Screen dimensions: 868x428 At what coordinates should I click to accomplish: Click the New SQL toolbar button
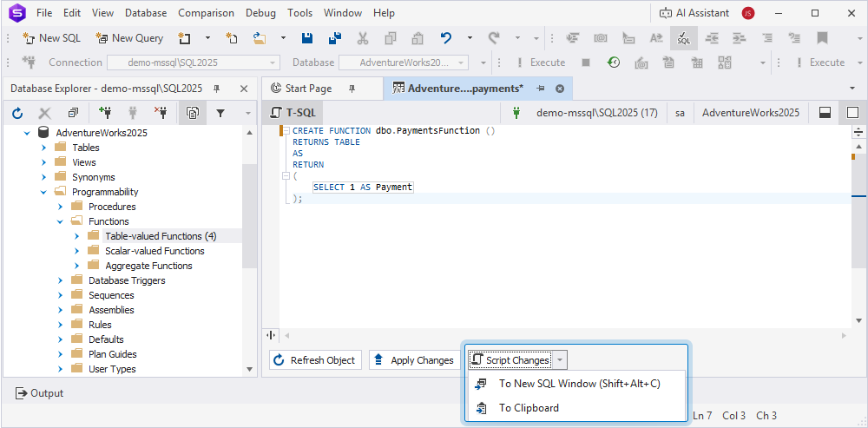[x=51, y=38]
